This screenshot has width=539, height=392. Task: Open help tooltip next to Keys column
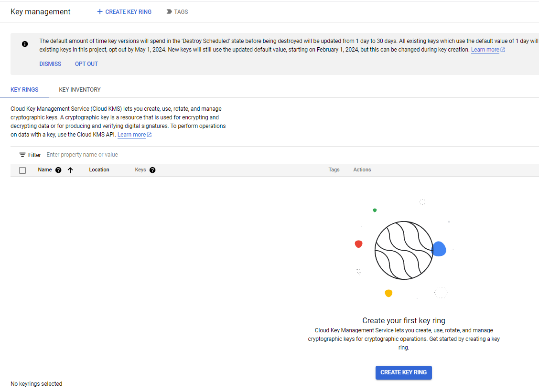(x=152, y=170)
